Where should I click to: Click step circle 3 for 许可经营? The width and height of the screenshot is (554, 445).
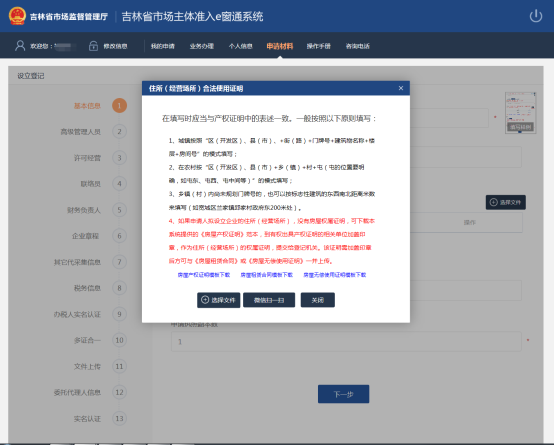119,158
